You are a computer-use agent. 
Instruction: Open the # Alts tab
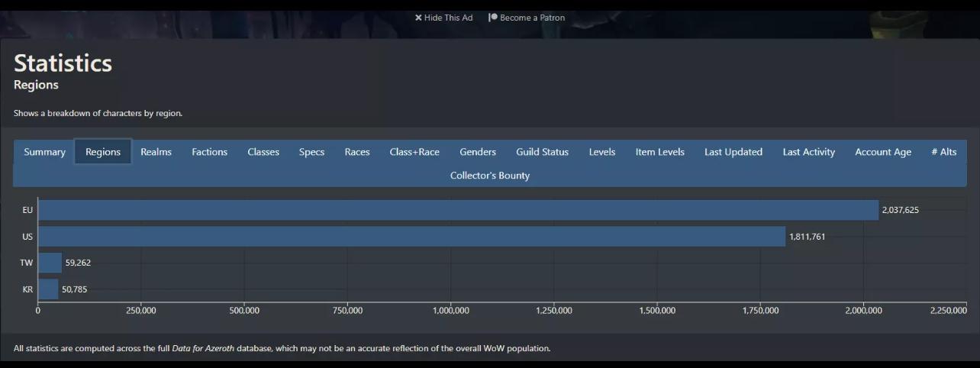point(943,152)
